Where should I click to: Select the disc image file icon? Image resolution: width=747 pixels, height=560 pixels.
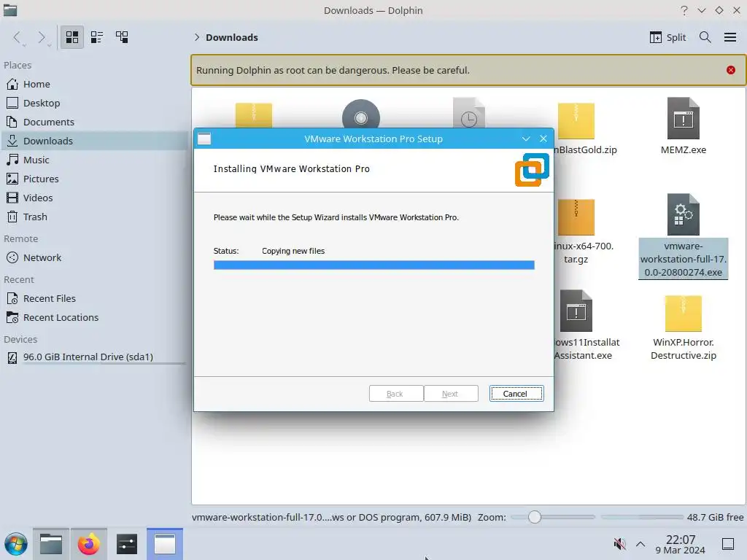coord(360,114)
